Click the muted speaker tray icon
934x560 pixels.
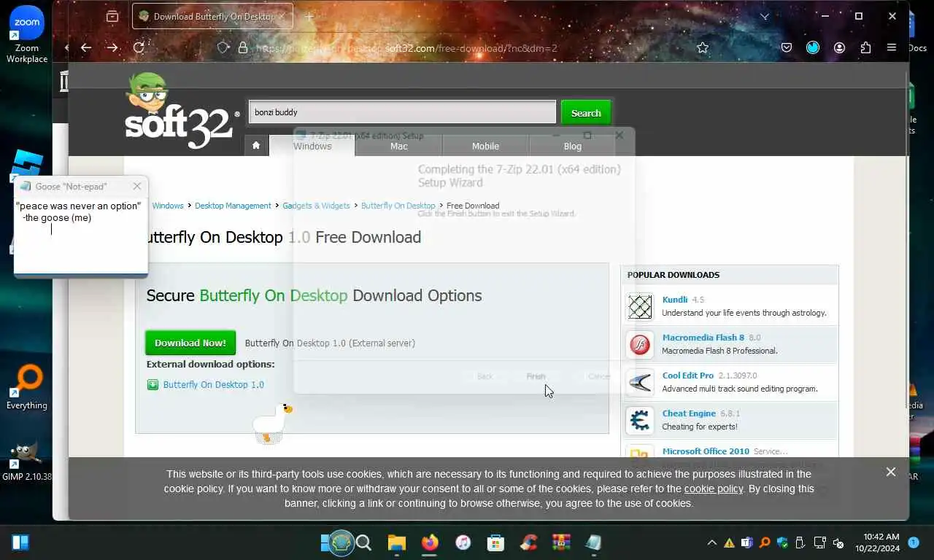pos(838,543)
